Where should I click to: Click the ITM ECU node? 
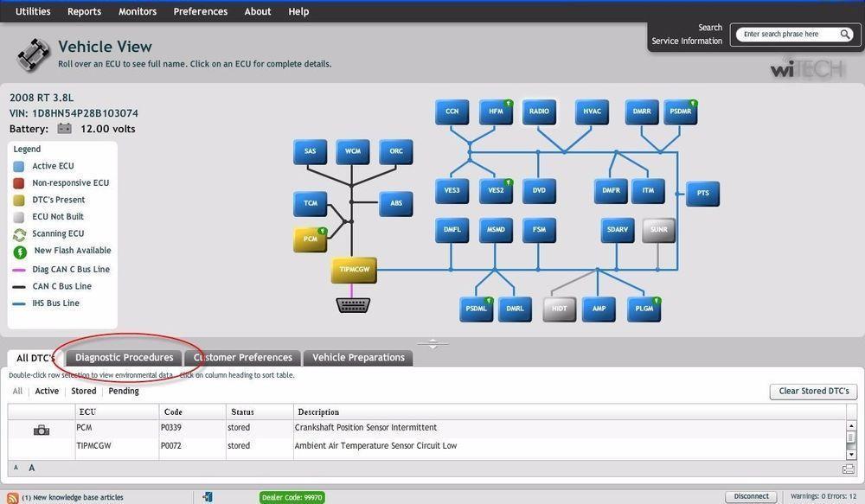click(648, 191)
